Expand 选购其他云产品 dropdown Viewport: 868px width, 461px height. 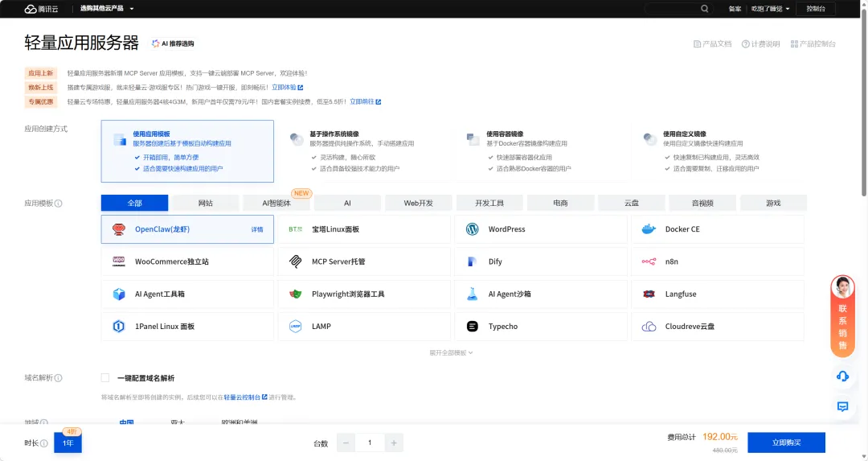pyautogui.click(x=107, y=9)
